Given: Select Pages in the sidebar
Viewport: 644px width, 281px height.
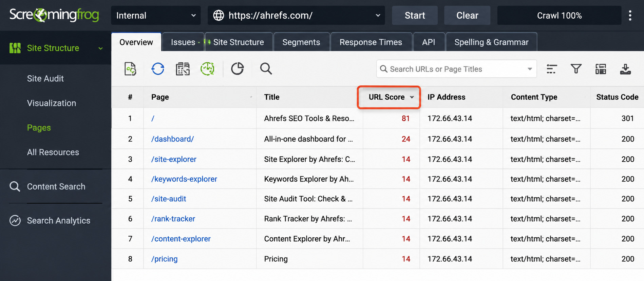Looking at the screenshot, I should point(39,128).
